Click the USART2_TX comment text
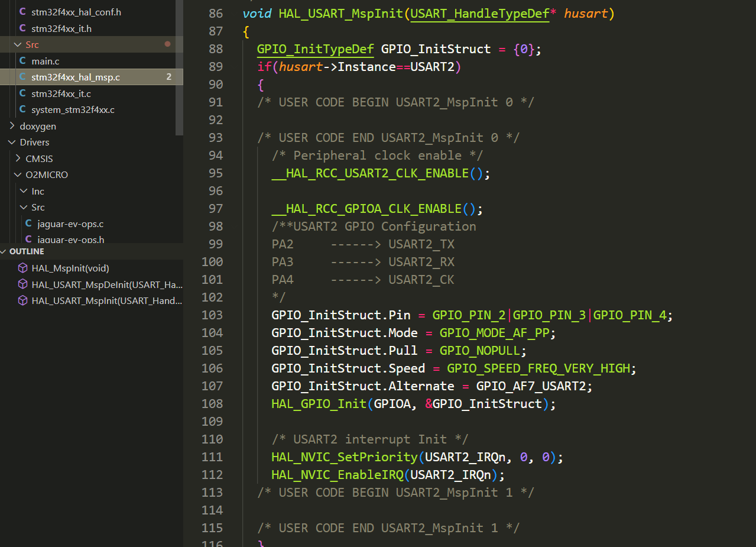The width and height of the screenshot is (756, 547). [x=421, y=244]
